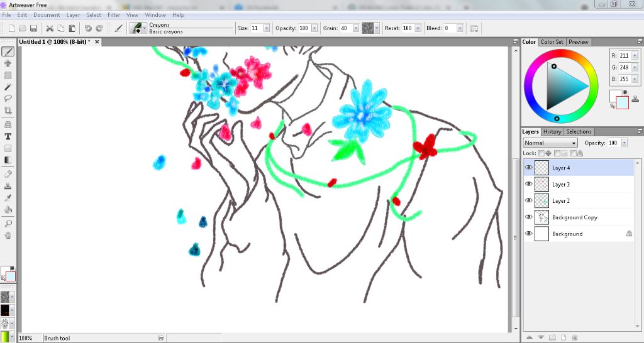Viewport: 644px width, 343px height.
Task: Open the Color Set tab
Action: pyautogui.click(x=552, y=42)
